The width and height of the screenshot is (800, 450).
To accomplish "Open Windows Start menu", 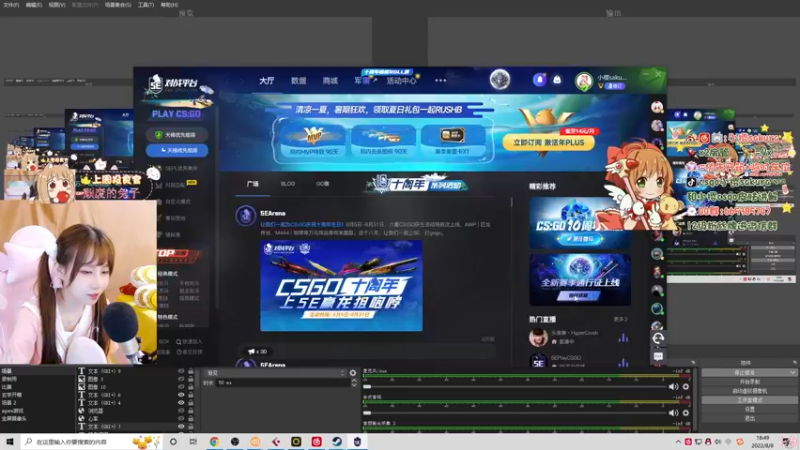I will [9, 441].
